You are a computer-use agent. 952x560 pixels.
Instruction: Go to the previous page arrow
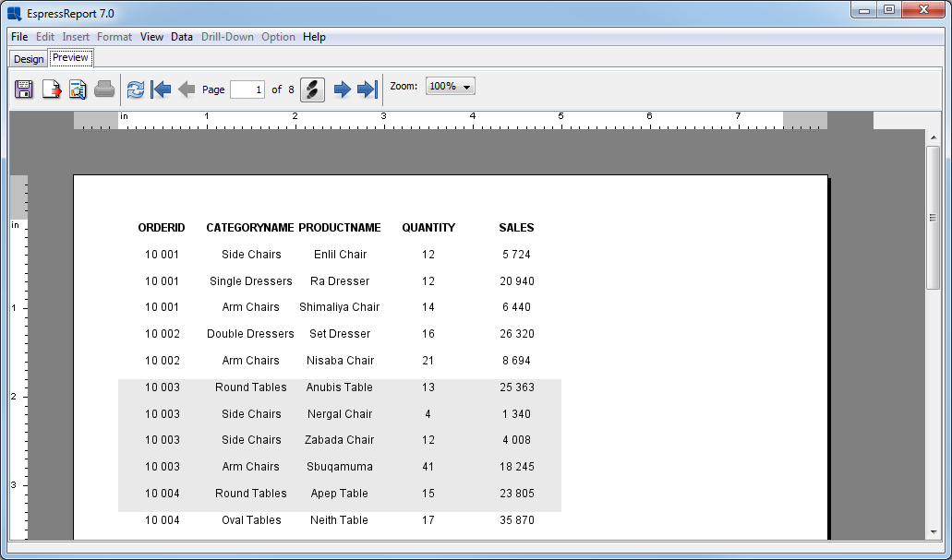187,89
